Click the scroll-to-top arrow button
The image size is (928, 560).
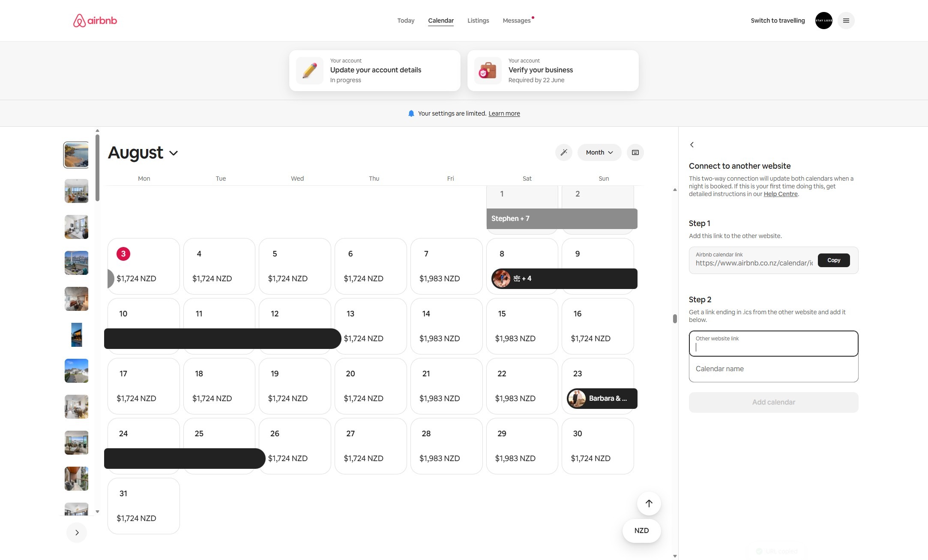coord(649,503)
